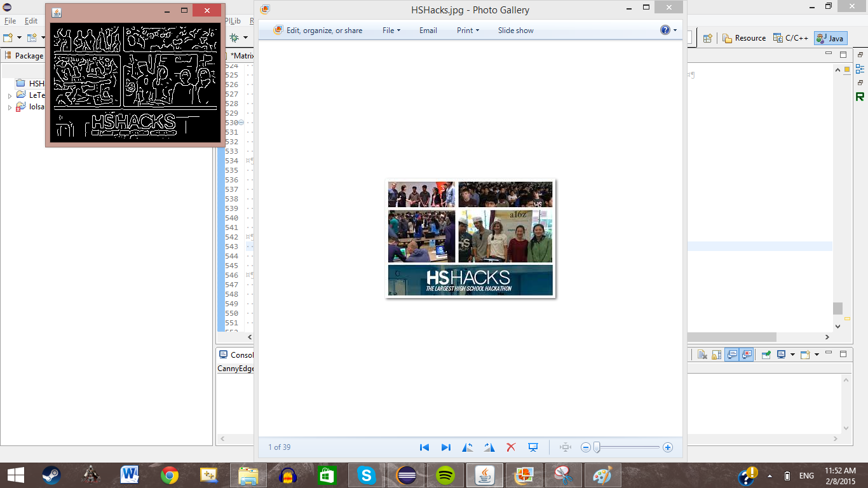Screen dimensions: 868x488
Task: Select the Package Explorer tab
Action: (x=24, y=55)
